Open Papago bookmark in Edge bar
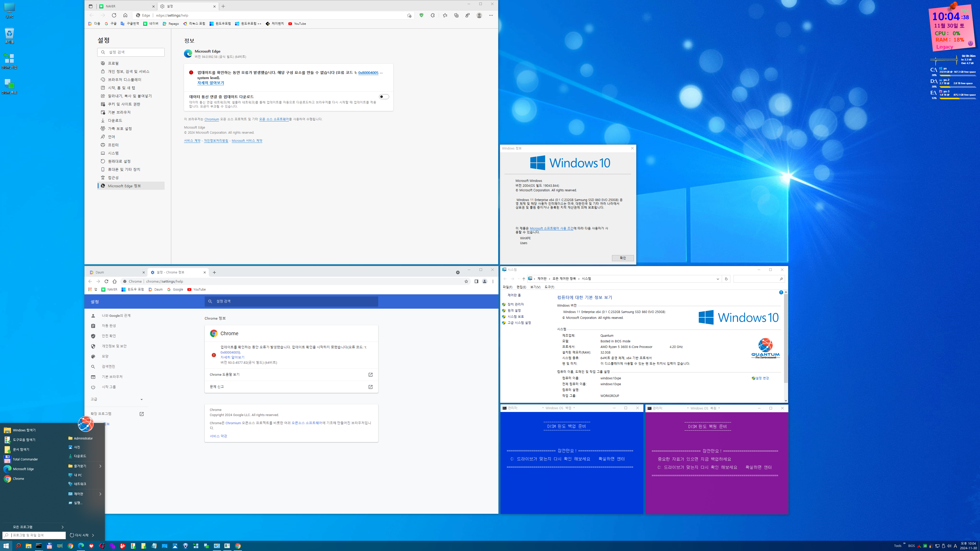The image size is (980, 551). [x=170, y=23]
